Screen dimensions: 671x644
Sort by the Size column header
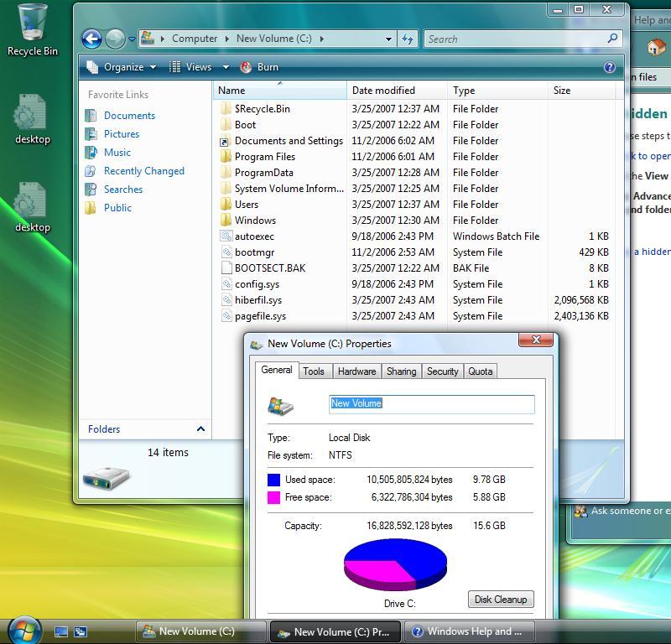pyautogui.click(x=581, y=91)
